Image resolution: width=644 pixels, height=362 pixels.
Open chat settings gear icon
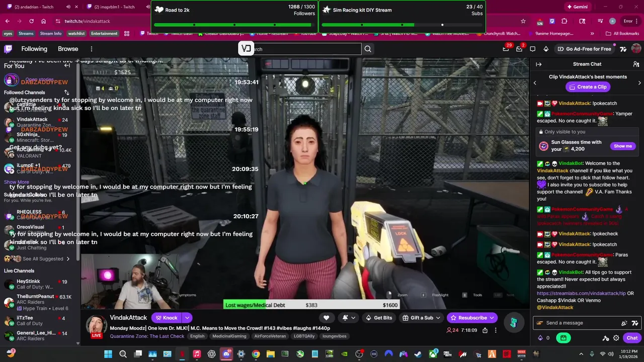click(x=616, y=338)
